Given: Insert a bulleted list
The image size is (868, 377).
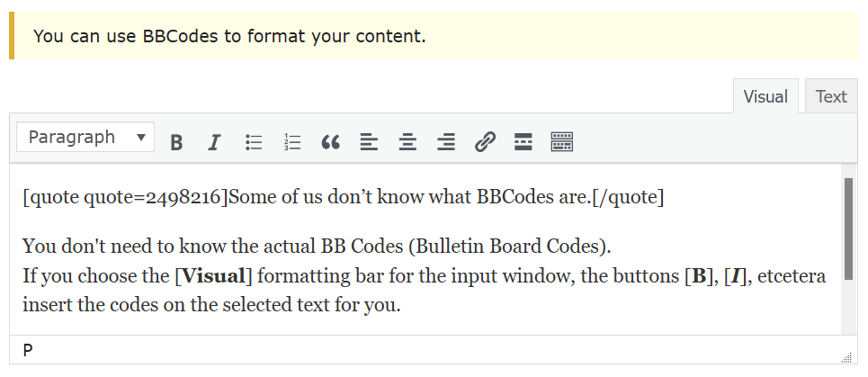Looking at the screenshot, I should click(254, 142).
